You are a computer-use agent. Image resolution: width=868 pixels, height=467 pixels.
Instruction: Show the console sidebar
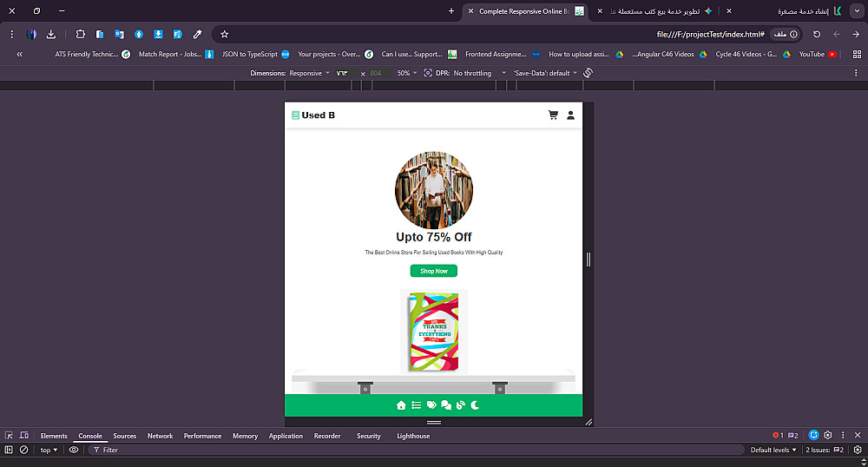(9, 450)
